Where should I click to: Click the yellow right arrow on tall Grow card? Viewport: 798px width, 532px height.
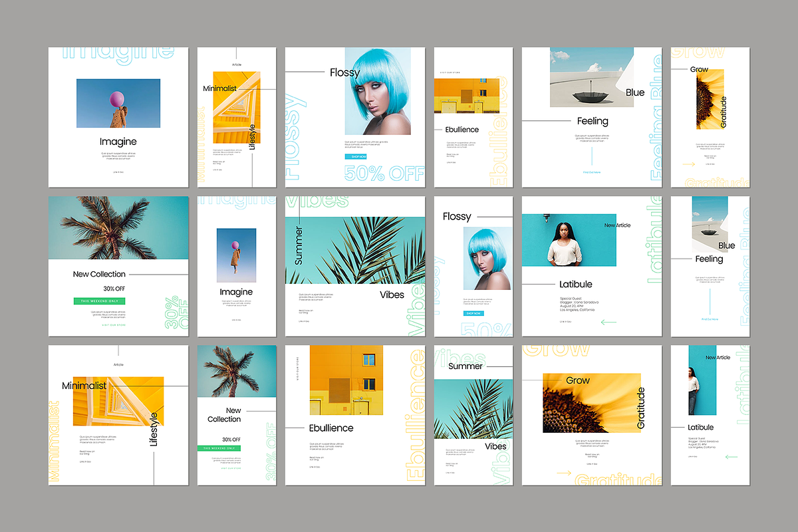point(688,164)
